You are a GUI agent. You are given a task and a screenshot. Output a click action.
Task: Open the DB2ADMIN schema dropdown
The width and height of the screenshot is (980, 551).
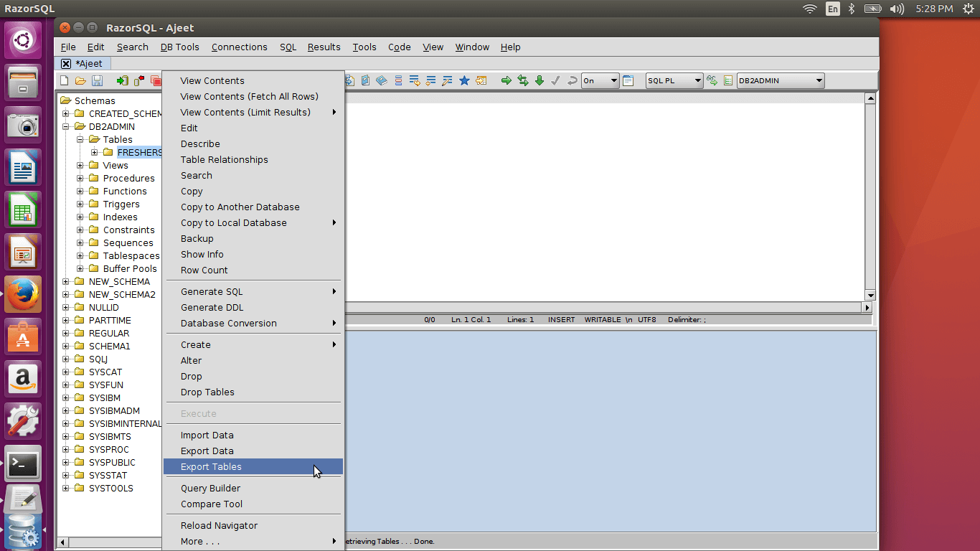coord(781,80)
